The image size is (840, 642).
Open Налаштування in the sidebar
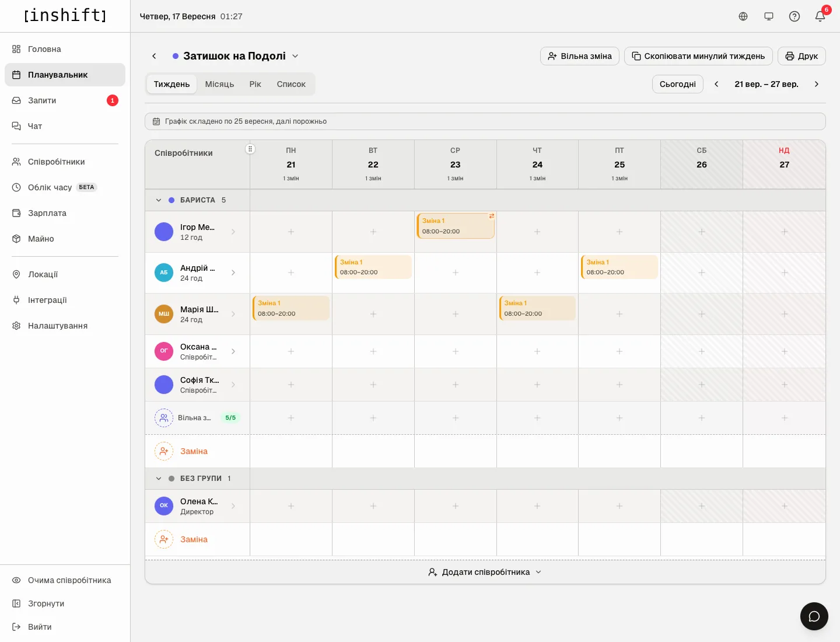click(65, 326)
